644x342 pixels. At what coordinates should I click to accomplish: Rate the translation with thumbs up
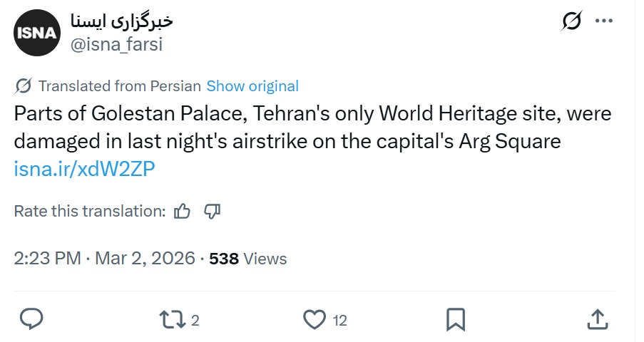183,211
